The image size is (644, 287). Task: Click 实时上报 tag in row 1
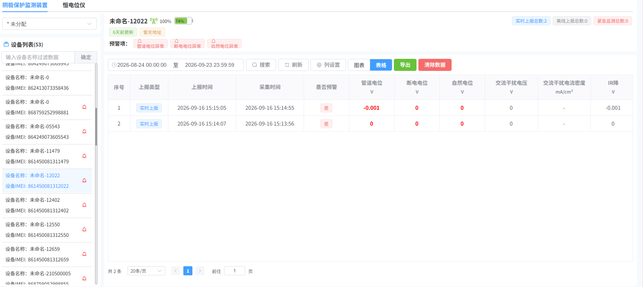tap(149, 108)
